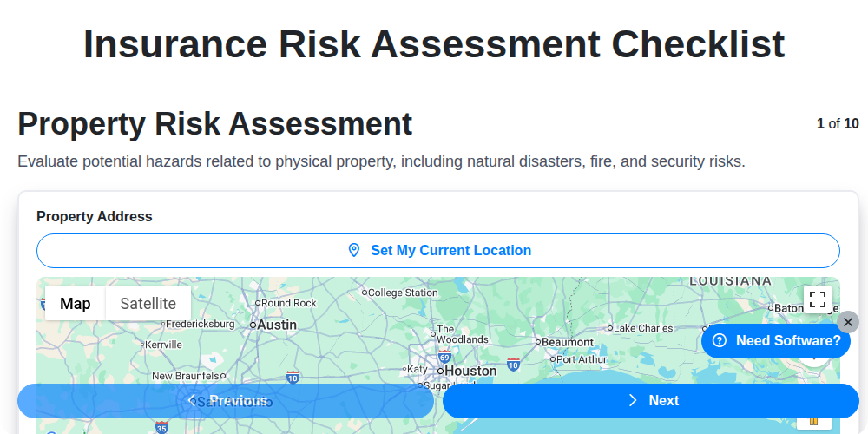Image resolution: width=868 pixels, height=434 pixels.
Task: Click Property Address field label
Action: click(94, 216)
